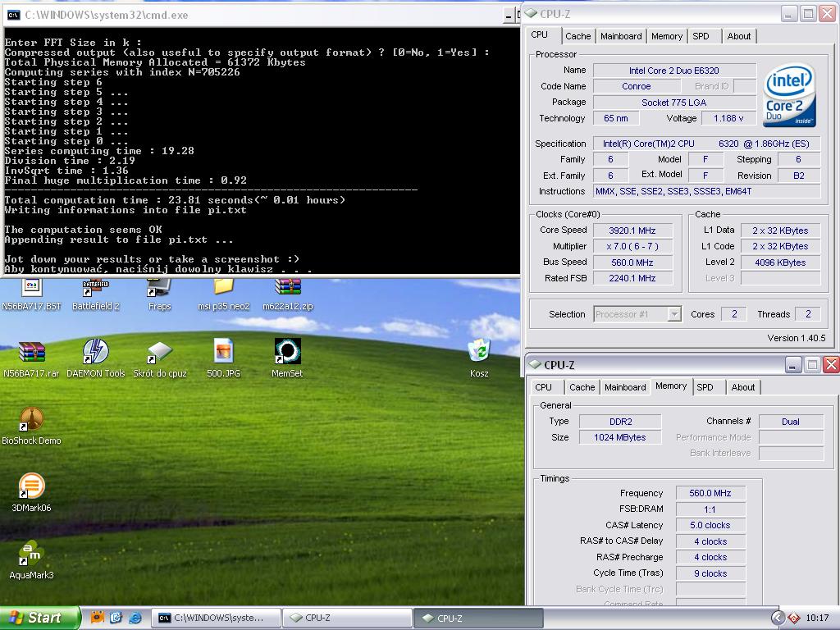Click the Code Name field Conroe
Screen dimensions: 840x630
[637, 86]
